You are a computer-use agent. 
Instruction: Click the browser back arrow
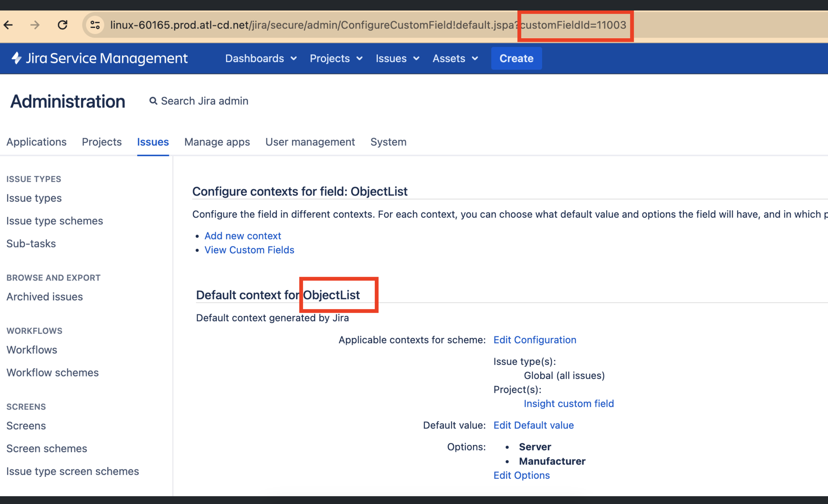click(x=8, y=25)
